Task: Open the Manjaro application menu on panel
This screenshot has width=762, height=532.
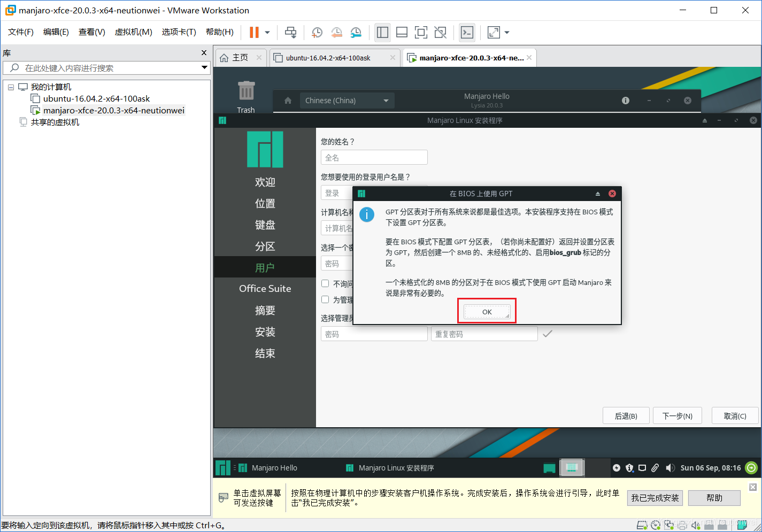Action: [x=223, y=468]
